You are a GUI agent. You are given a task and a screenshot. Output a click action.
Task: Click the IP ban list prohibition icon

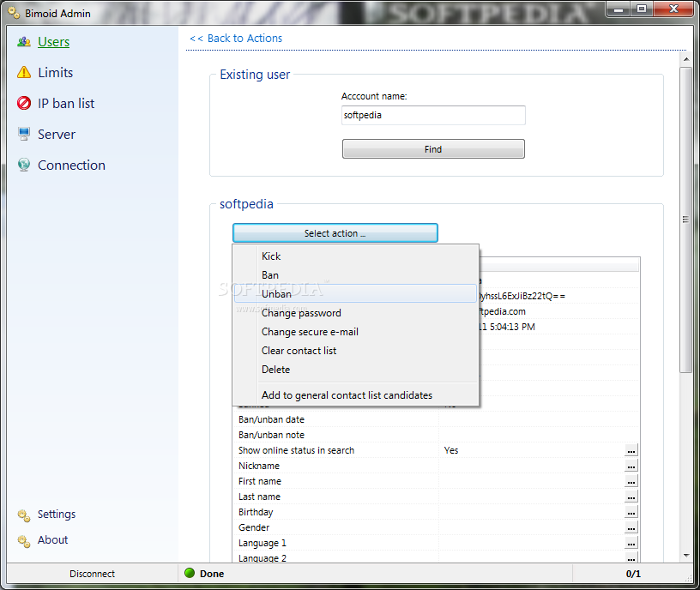(x=24, y=103)
